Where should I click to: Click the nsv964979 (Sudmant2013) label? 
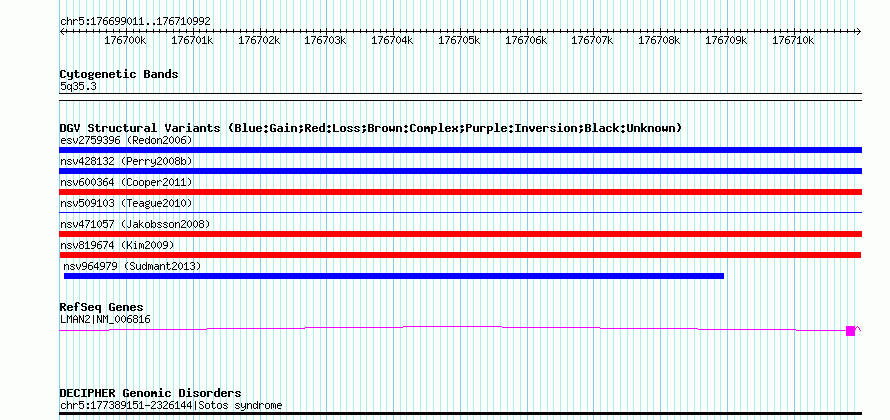pyautogui.click(x=132, y=266)
